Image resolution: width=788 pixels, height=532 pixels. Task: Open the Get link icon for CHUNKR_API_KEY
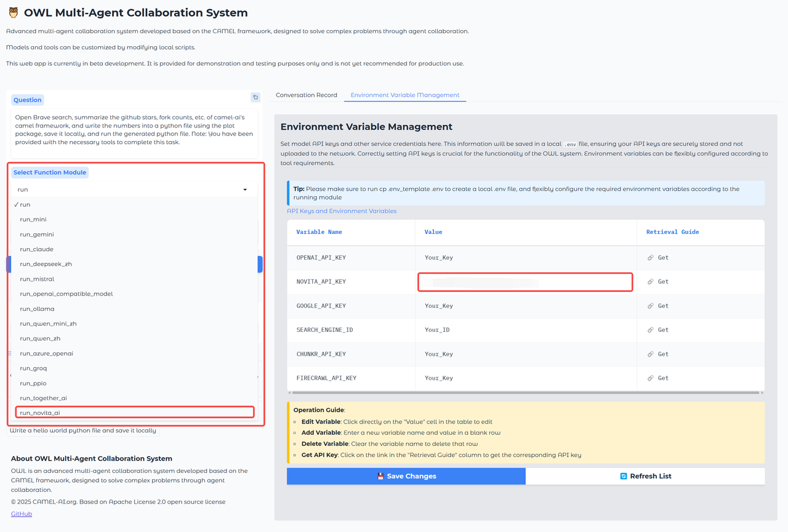pos(651,354)
